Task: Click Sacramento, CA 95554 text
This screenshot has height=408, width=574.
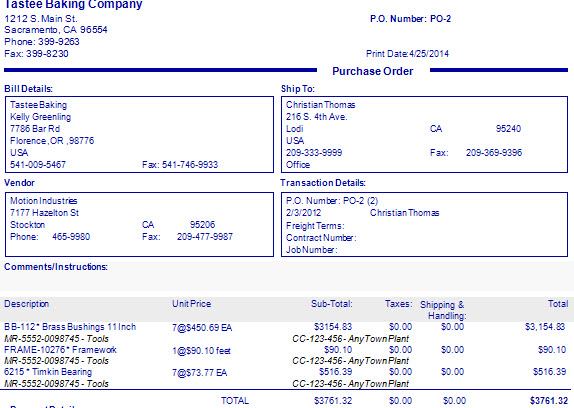Action: [x=56, y=30]
